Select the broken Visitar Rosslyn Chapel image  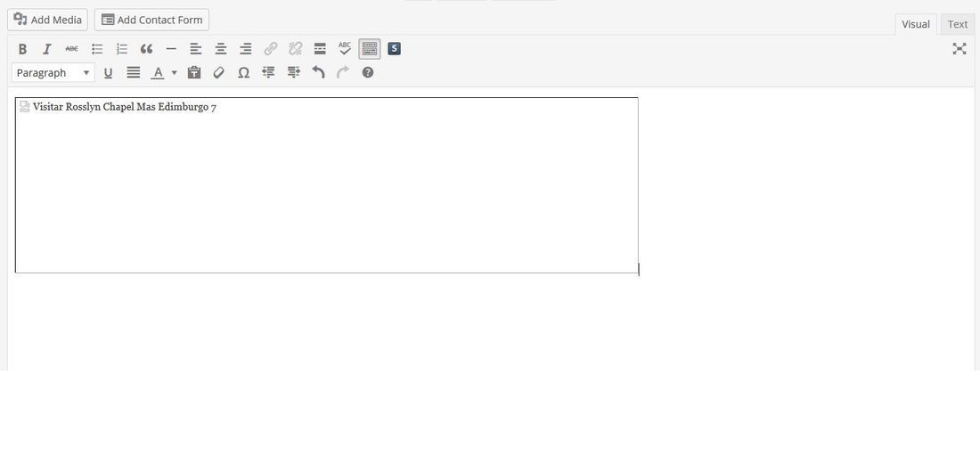327,185
